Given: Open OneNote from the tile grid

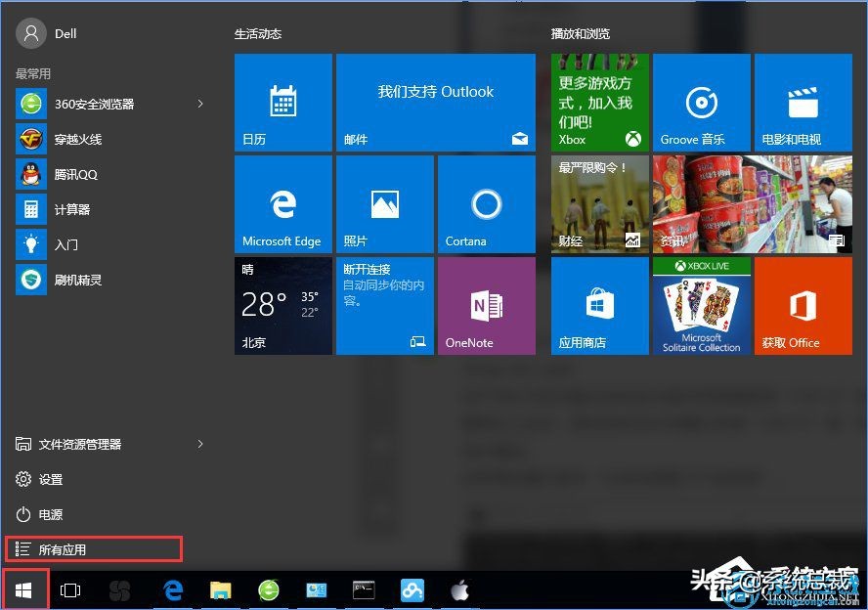Looking at the screenshot, I should point(486,305).
